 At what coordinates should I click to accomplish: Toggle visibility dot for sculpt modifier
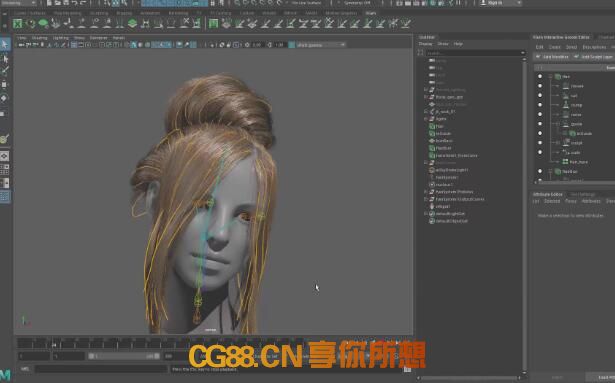[x=540, y=143]
